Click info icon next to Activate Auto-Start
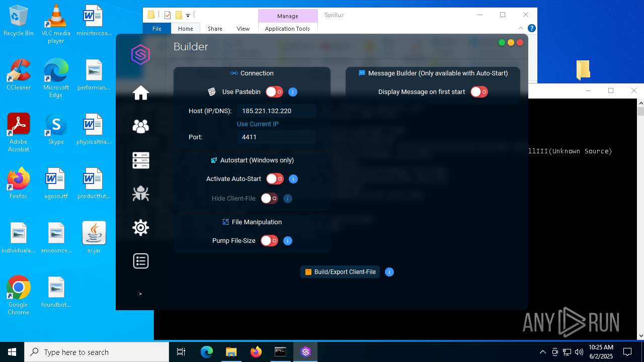Viewport: 644px width, 362px height. 293,179
